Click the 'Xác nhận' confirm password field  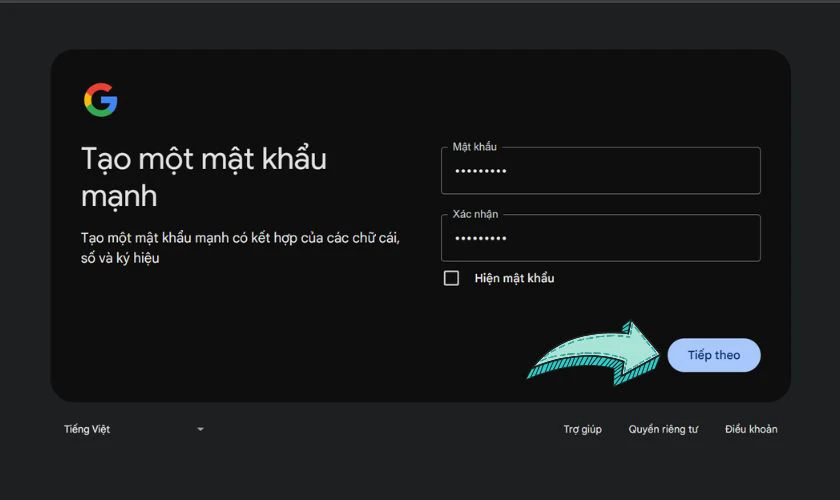point(601,238)
